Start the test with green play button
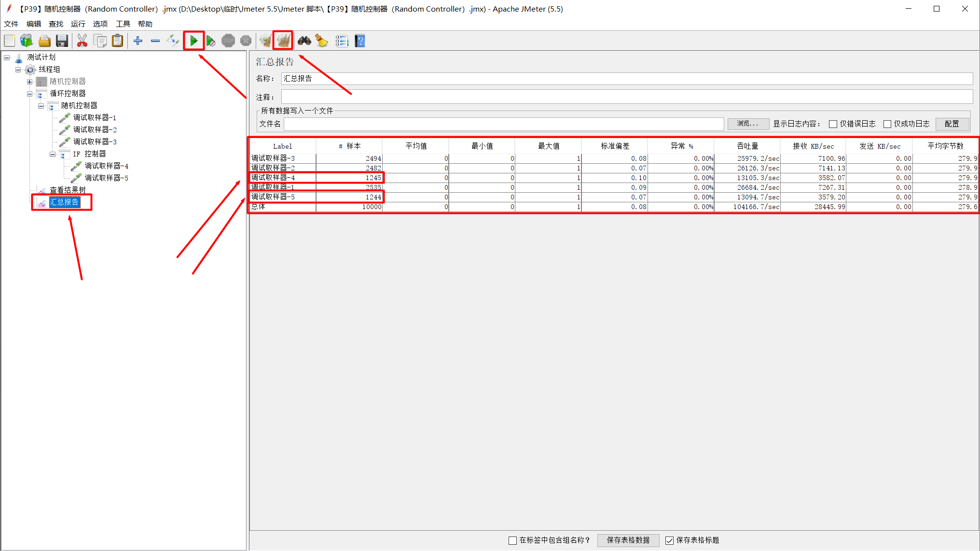 pos(193,41)
